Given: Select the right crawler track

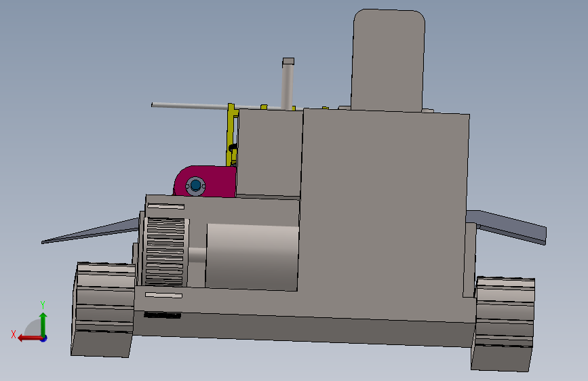Looking at the screenshot, I should click(x=503, y=324).
